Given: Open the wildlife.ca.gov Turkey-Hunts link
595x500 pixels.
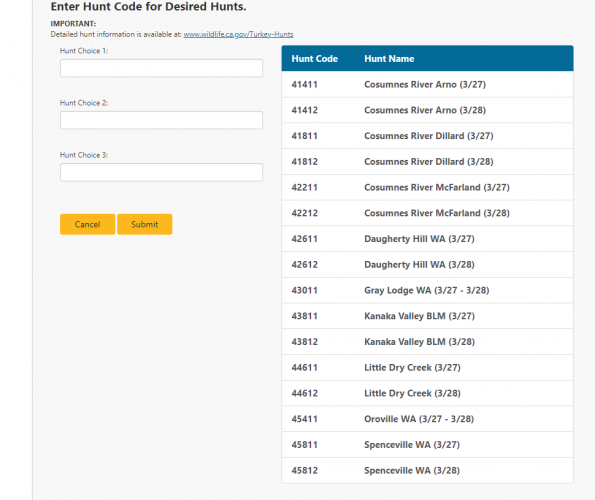Looking at the screenshot, I should point(238,35).
